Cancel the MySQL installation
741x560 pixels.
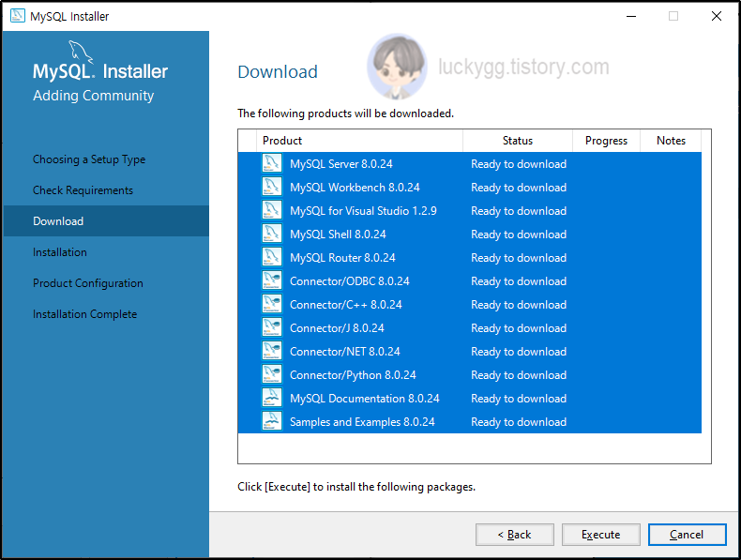687,535
